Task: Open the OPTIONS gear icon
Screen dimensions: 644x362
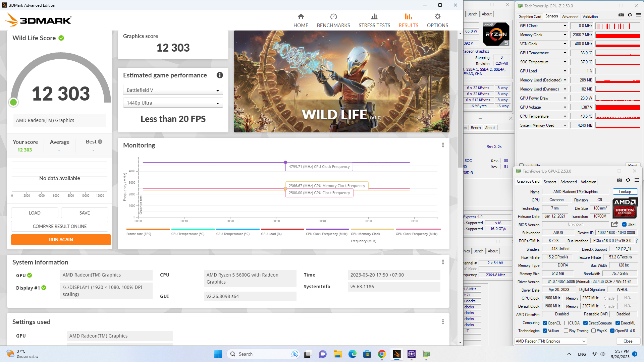Action: (437, 16)
